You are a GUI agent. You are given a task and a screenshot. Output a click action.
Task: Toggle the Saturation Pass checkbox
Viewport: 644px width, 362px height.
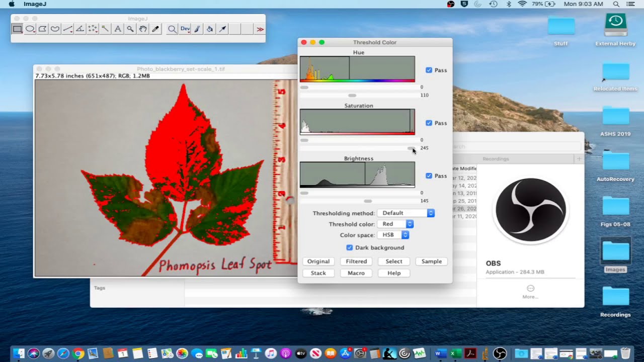429,123
